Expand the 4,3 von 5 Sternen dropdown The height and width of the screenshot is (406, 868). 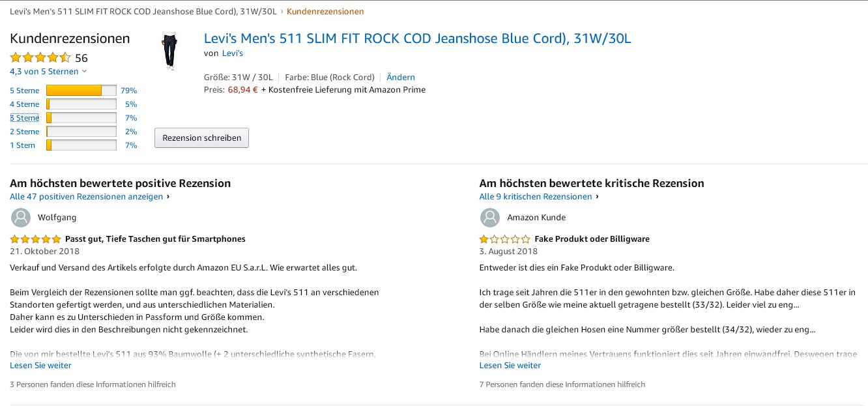tap(48, 72)
